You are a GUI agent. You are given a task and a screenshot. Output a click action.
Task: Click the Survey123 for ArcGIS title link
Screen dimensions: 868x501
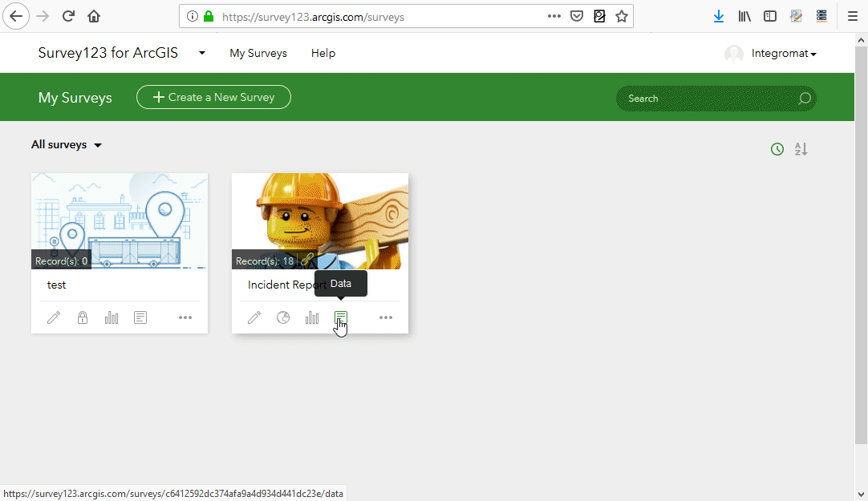[x=108, y=53]
